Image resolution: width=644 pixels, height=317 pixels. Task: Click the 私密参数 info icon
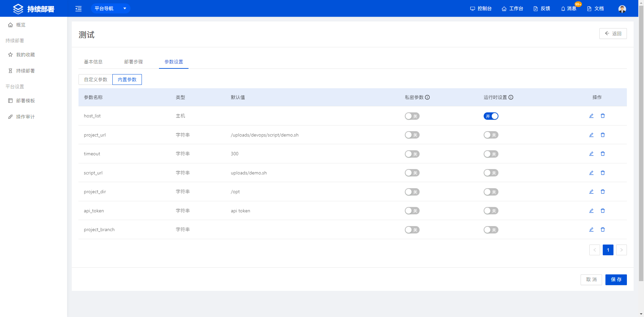tap(427, 97)
